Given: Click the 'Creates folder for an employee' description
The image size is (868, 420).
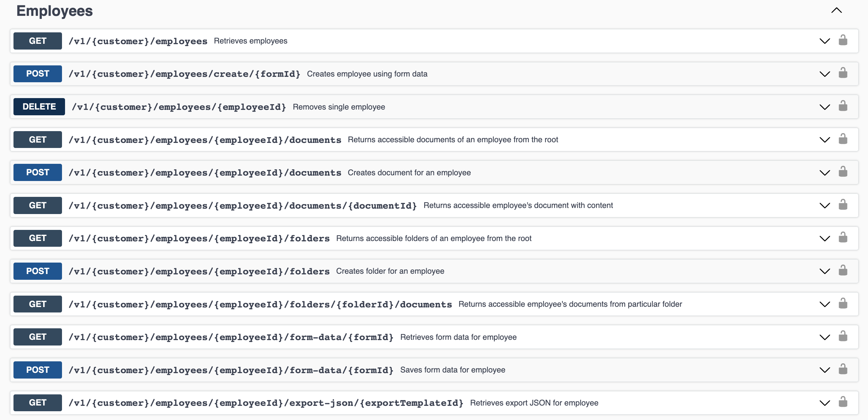Looking at the screenshot, I should (x=390, y=271).
